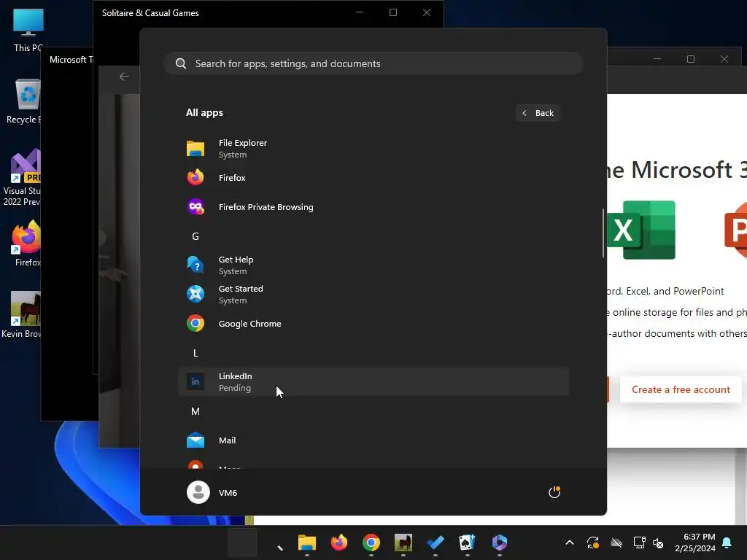
Task: Click the Windows Update tray icon
Action: point(592,542)
